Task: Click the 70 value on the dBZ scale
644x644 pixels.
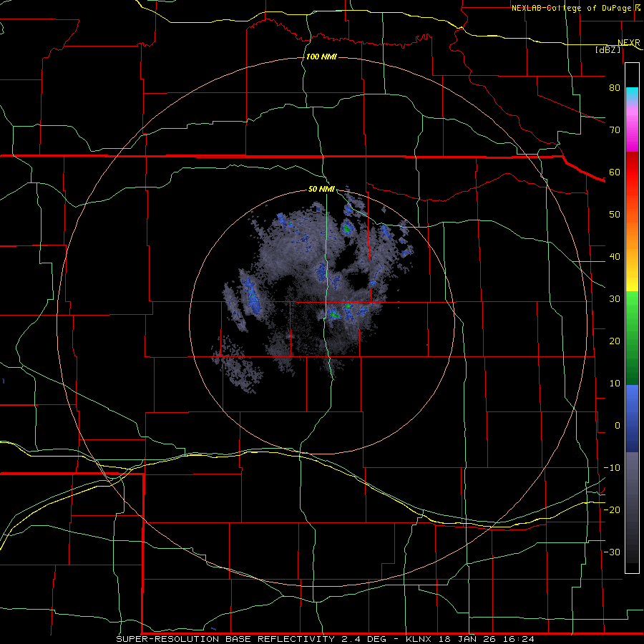Action: 615,130
